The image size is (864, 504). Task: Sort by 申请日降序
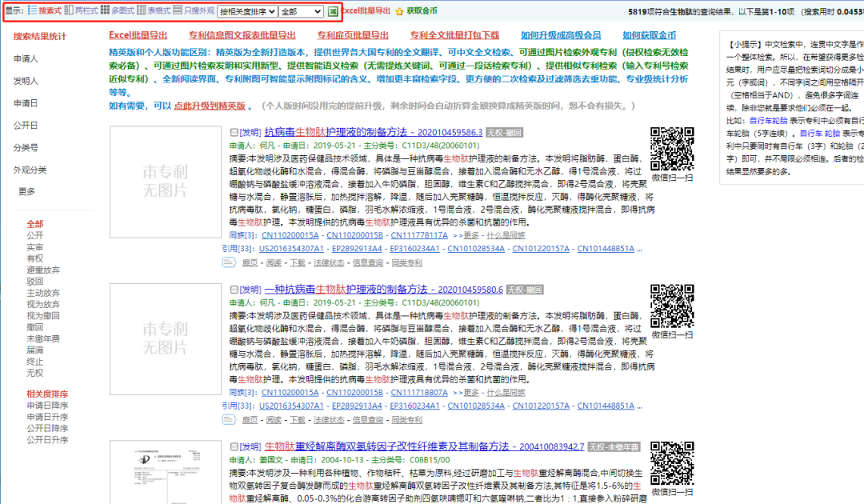click(x=47, y=406)
